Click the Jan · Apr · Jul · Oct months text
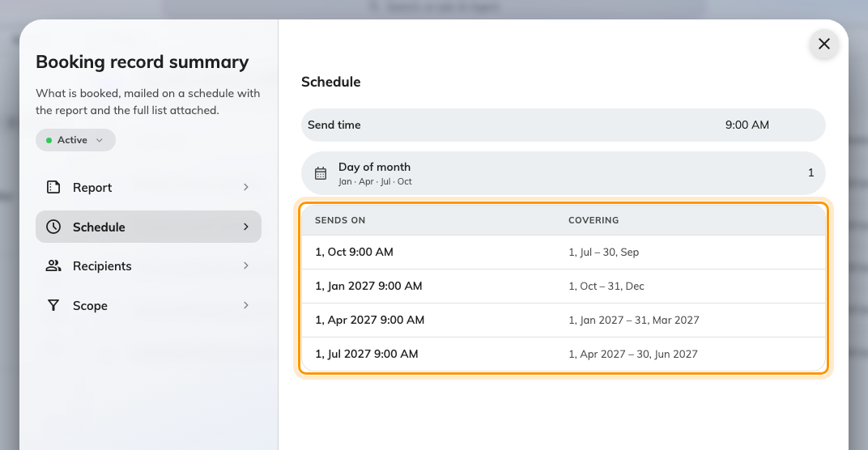868x450 pixels. coord(376,181)
